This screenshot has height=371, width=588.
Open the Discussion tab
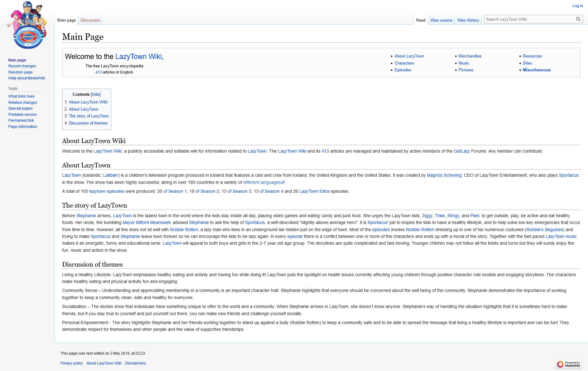pos(90,20)
